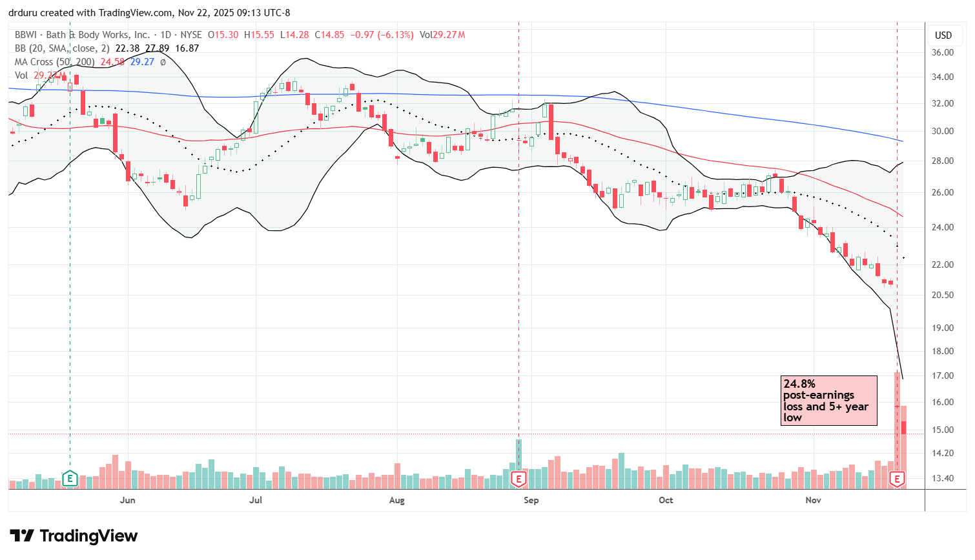975x560 pixels.
Task: Select the BB (20, SMA, close, 2) legend
Action: click(x=62, y=48)
